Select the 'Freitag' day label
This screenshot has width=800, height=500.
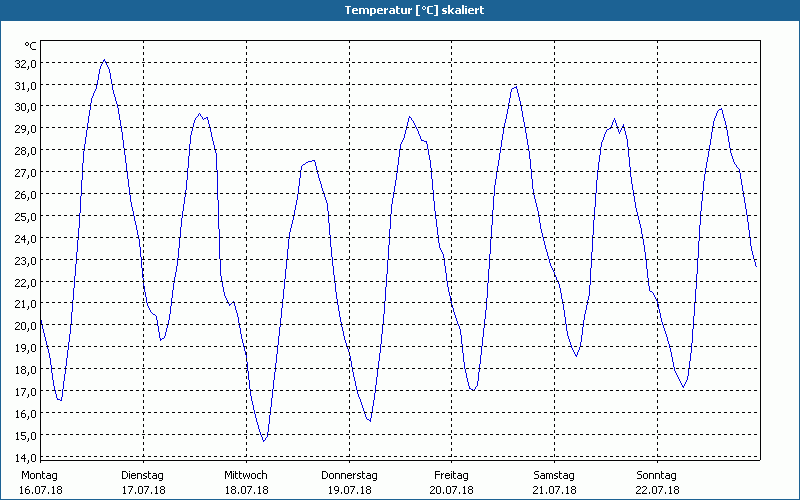click(x=451, y=475)
